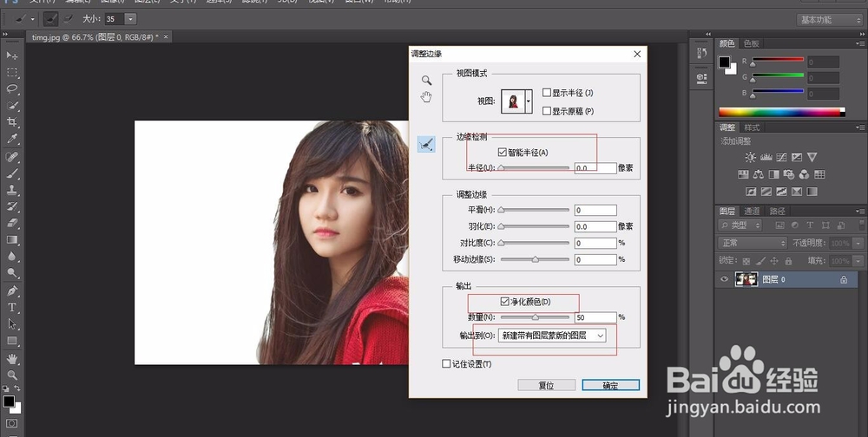
Task: Select the Refine Radius brush in the dialog
Action: [x=426, y=145]
